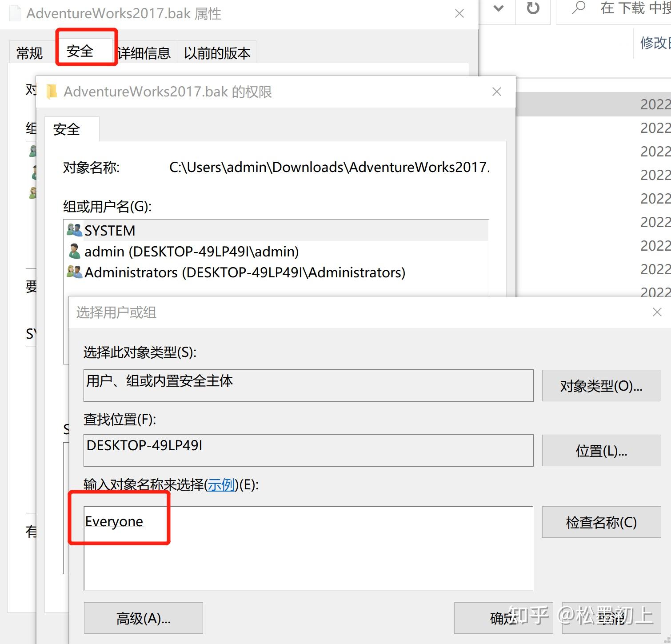This screenshot has height=644, width=671.
Task: Select the 以前的版本 tab
Action: 217,53
